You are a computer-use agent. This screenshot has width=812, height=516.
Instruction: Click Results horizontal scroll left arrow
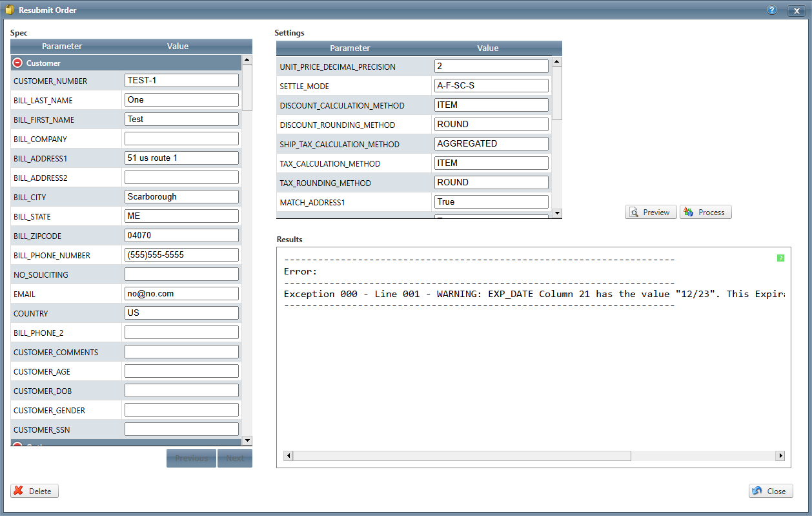pos(289,455)
